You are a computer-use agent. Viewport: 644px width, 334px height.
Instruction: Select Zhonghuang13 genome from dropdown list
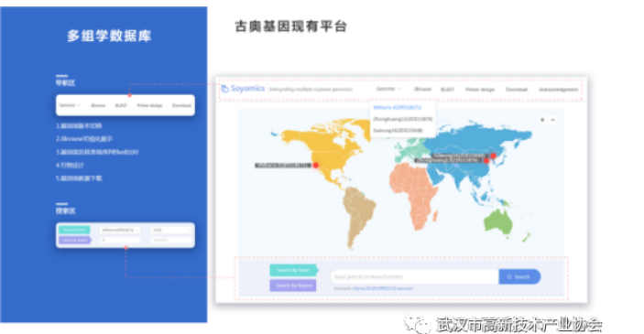(402, 119)
